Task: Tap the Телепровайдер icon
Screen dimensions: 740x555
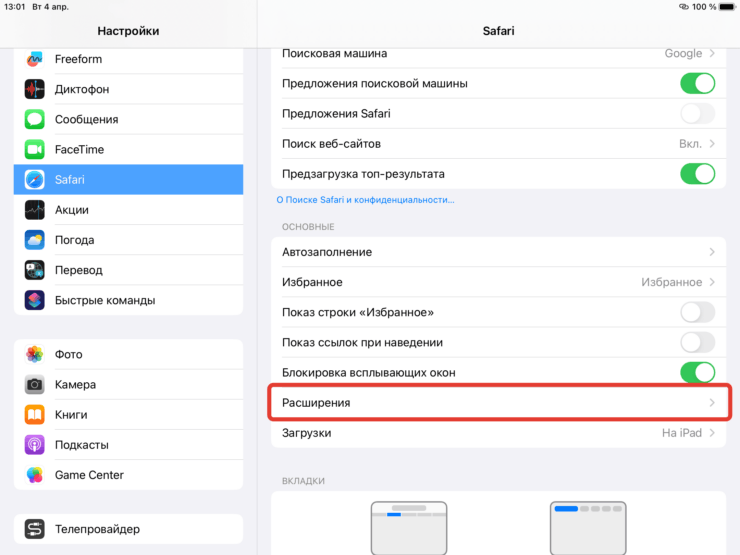Action: (x=34, y=529)
